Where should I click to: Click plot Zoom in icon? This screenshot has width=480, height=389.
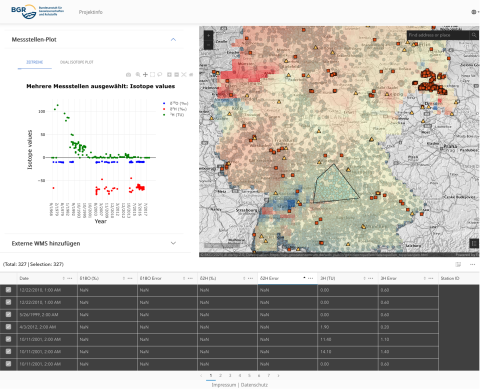(x=169, y=75)
